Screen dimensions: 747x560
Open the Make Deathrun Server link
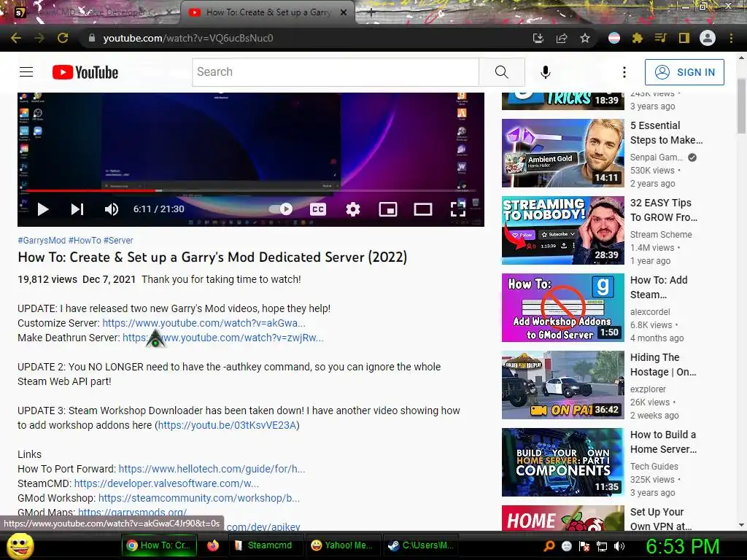coord(223,338)
